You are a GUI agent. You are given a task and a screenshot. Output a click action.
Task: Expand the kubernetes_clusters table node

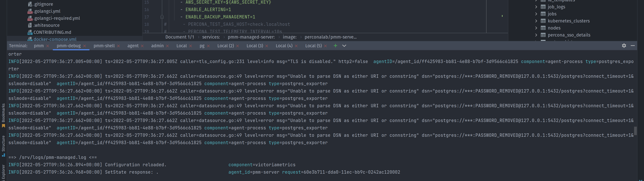tap(536, 21)
